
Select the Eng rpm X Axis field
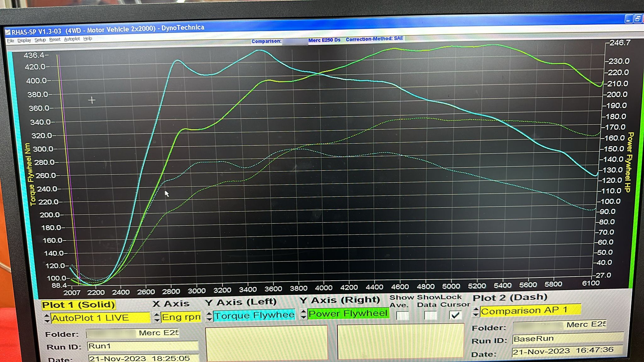(181, 317)
